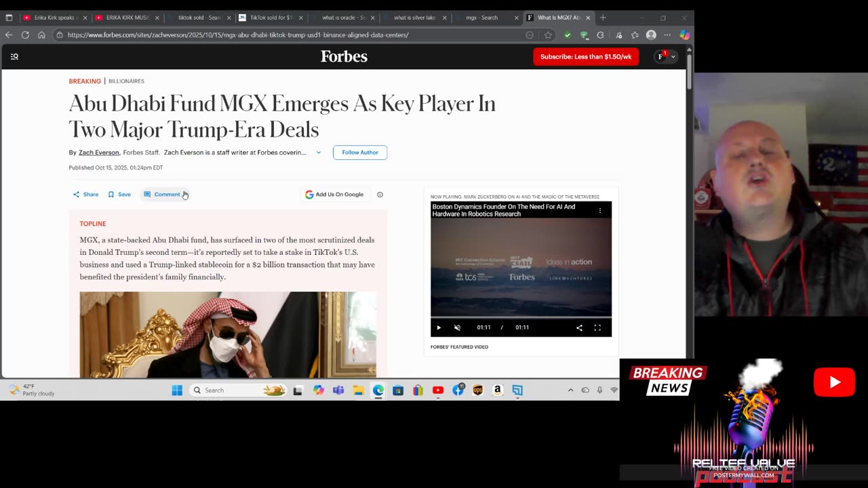Open the Amazon taskbar icon

click(x=498, y=390)
